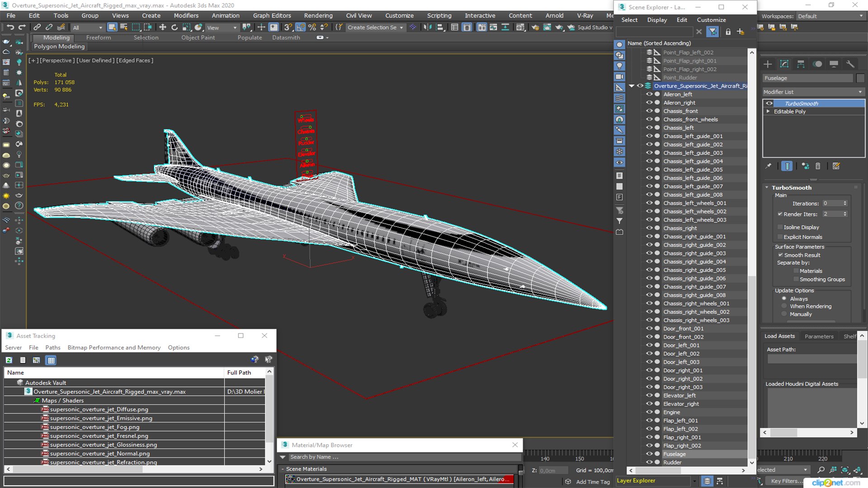868x488 pixels.
Task: Click the Scene Explorer lock icon
Action: click(728, 32)
